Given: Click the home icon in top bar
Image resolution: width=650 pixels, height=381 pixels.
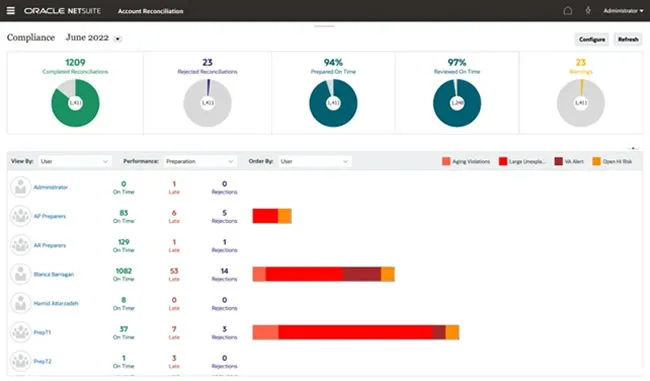Looking at the screenshot, I should point(568,11).
